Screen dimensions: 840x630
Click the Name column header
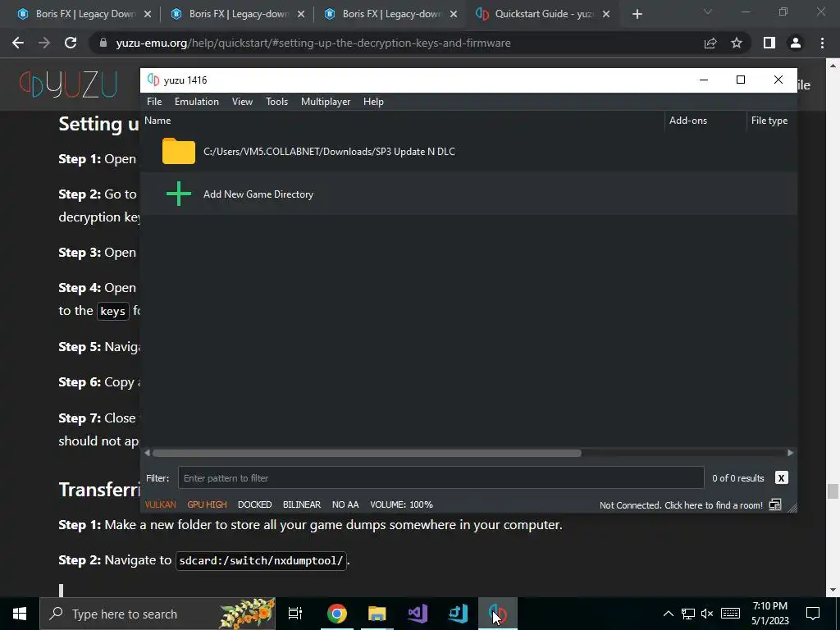pos(157,121)
